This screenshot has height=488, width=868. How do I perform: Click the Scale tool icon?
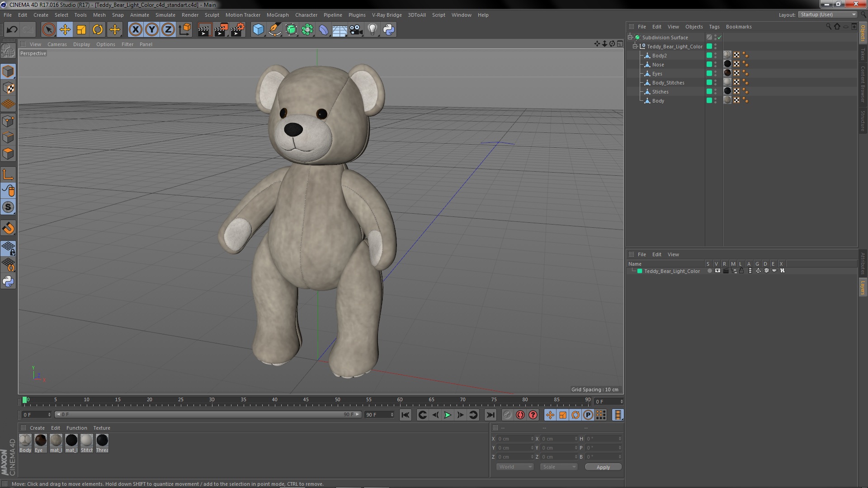pyautogui.click(x=81, y=30)
